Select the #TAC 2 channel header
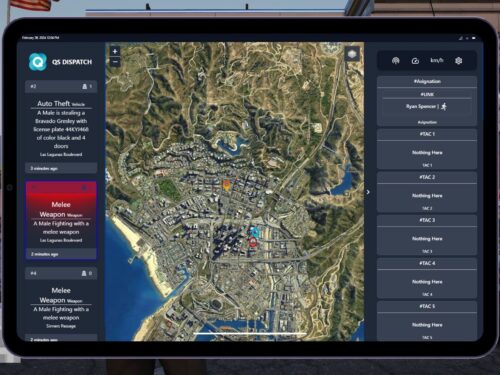This screenshot has width=500, height=375. pyautogui.click(x=427, y=177)
